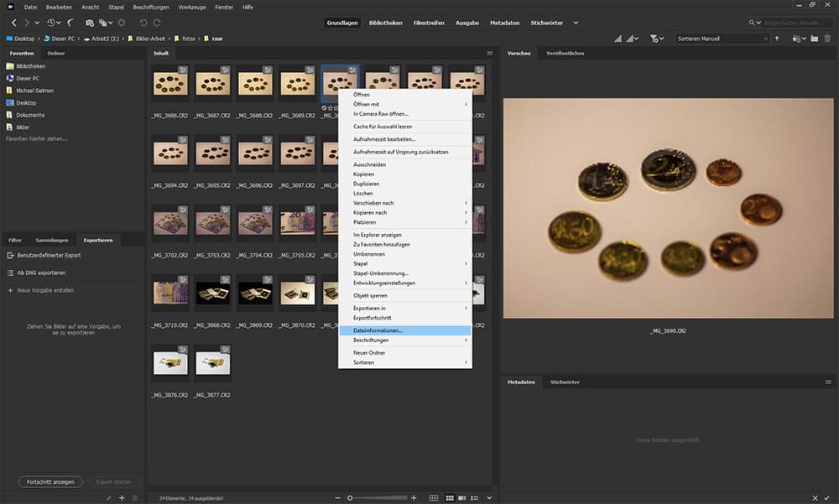The image size is (839, 504).
Task: Click the thumbnail size slider control
Action: point(351,497)
